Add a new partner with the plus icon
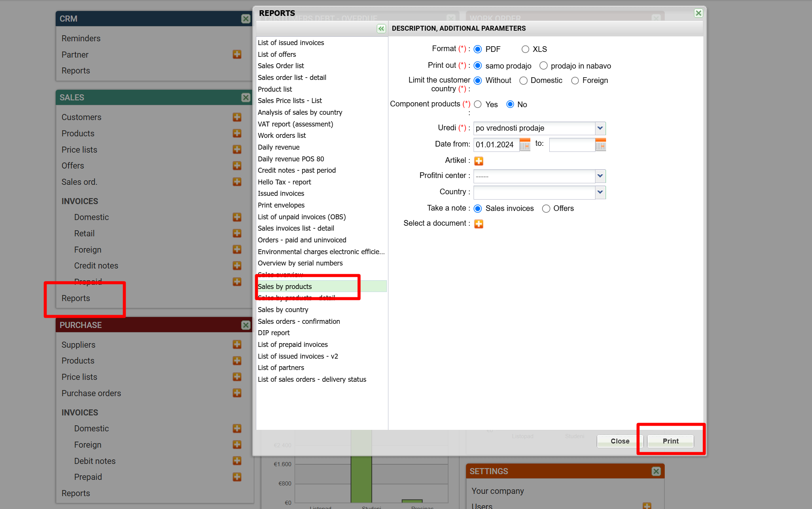The width and height of the screenshot is (812, 509). (x=237, y=55)
